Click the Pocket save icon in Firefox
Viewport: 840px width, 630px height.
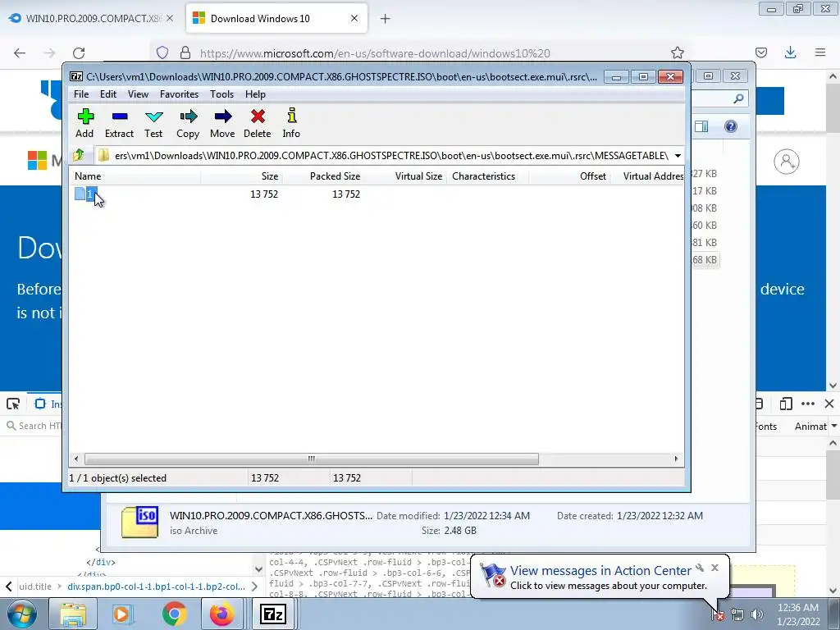[x=760, y=52]
